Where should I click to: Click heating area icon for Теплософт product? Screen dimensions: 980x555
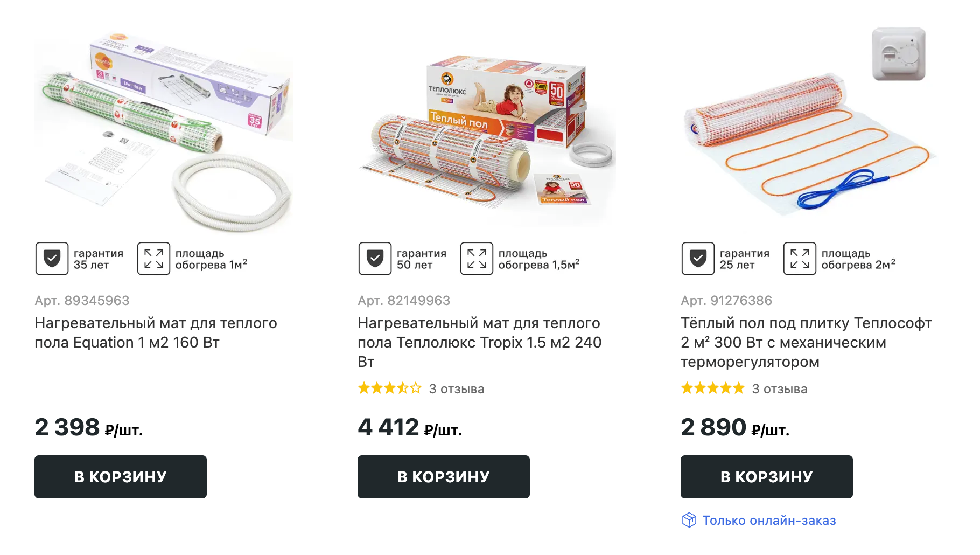tap(800, 259)
